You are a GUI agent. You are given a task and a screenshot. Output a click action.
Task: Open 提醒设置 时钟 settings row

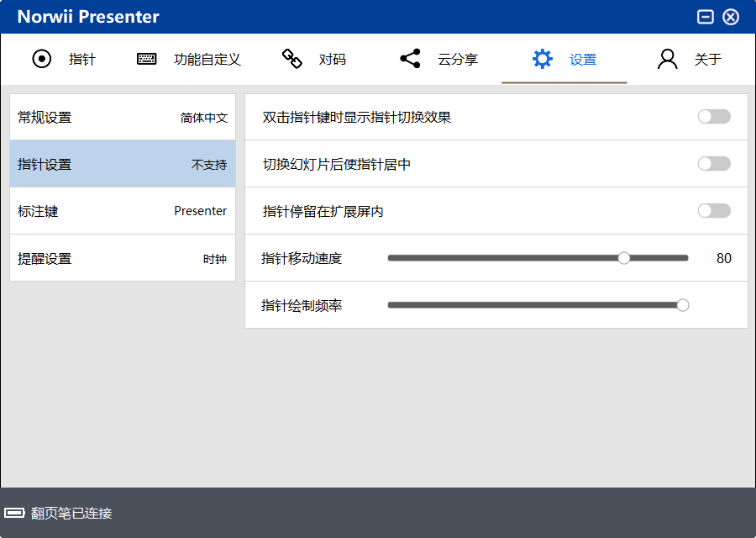pos(123,258)
